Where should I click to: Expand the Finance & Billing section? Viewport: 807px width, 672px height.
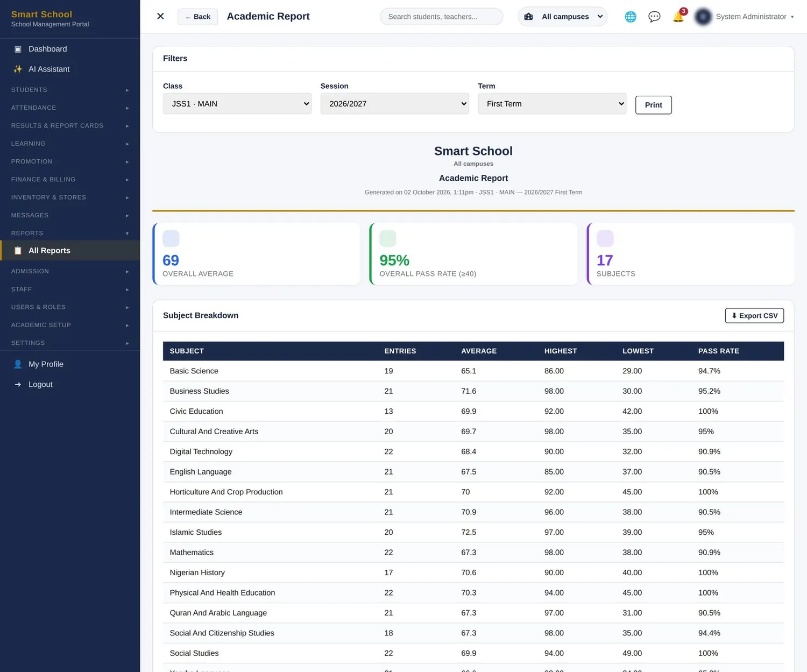70,179
